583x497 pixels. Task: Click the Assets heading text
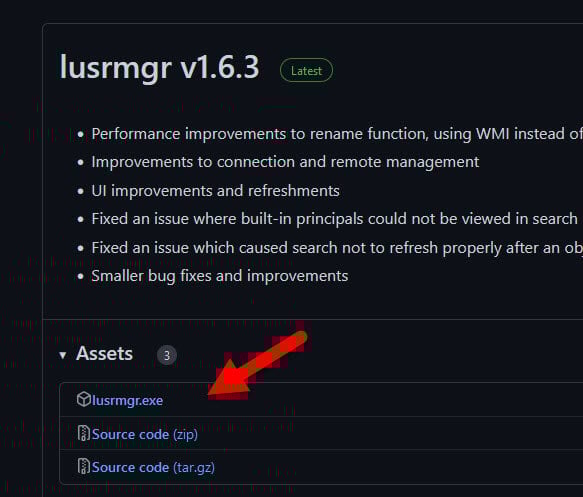click(x=104, y=354)
